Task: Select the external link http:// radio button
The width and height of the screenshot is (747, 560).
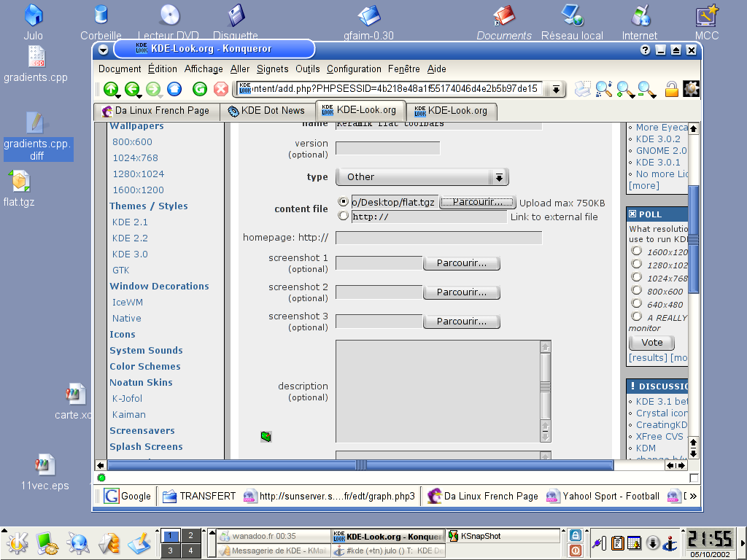Action: 343,216
